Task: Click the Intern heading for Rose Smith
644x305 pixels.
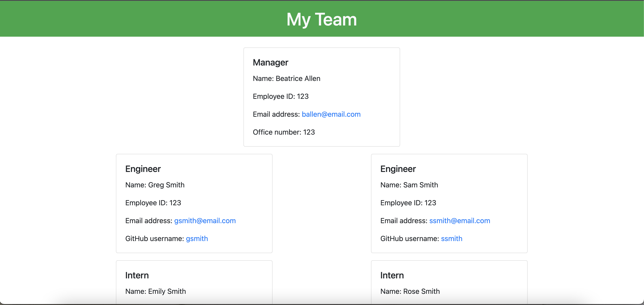Action: click(392, 275)
